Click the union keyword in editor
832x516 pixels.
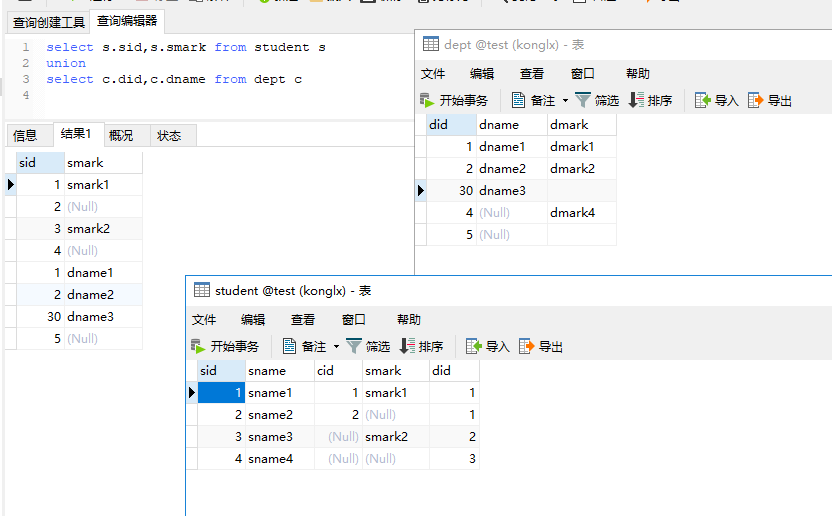tap(66, 63)
